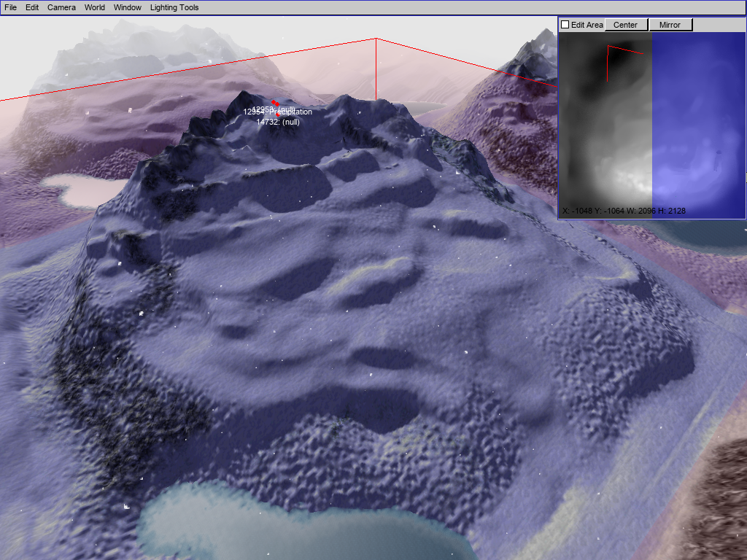
Task: Open the Lighting Tools menu
Action: pos(174,7)
